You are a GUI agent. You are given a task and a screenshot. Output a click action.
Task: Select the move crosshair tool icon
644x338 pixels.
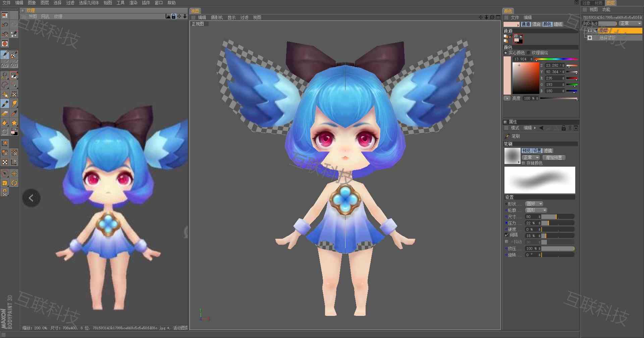click(14, 174)
